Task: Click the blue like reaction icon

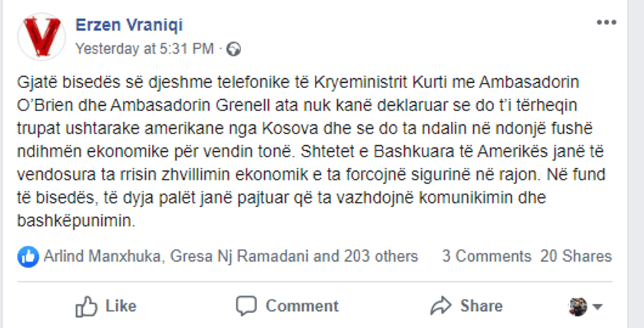Action: pyautogui.click(x=28, y=256)
